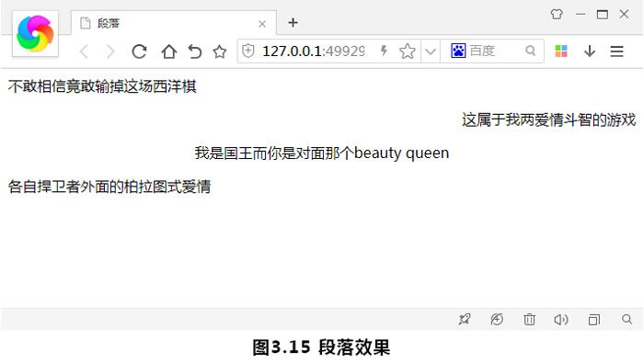Click the search magnifier button
This screenshot has width=644, height=363.
[531, 51]
